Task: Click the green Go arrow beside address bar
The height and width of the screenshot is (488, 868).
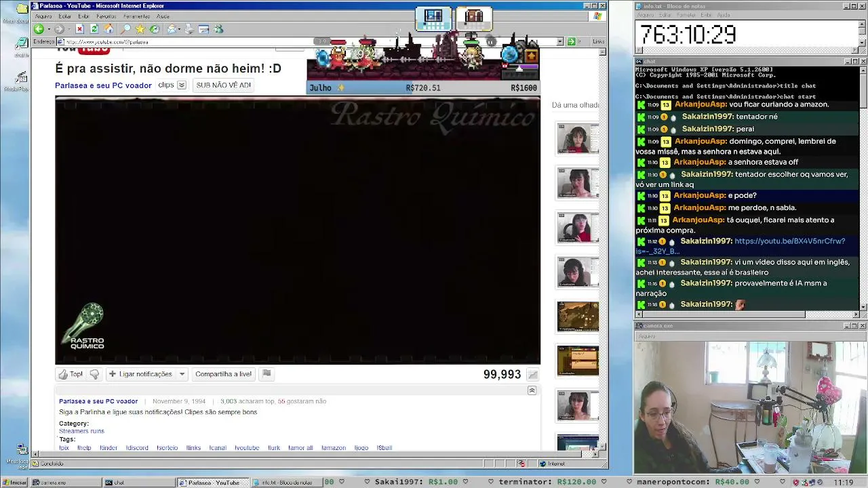Action: [571, 41]
